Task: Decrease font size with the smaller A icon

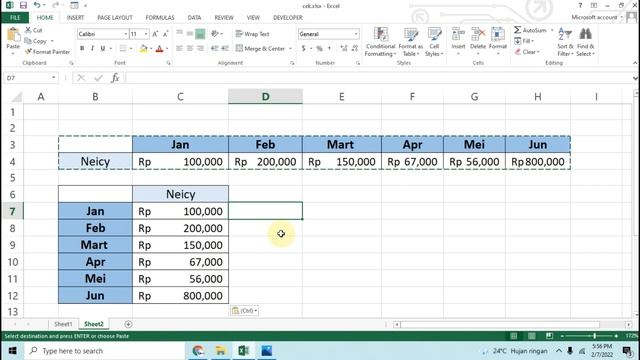Action: (x=165, y=34)
